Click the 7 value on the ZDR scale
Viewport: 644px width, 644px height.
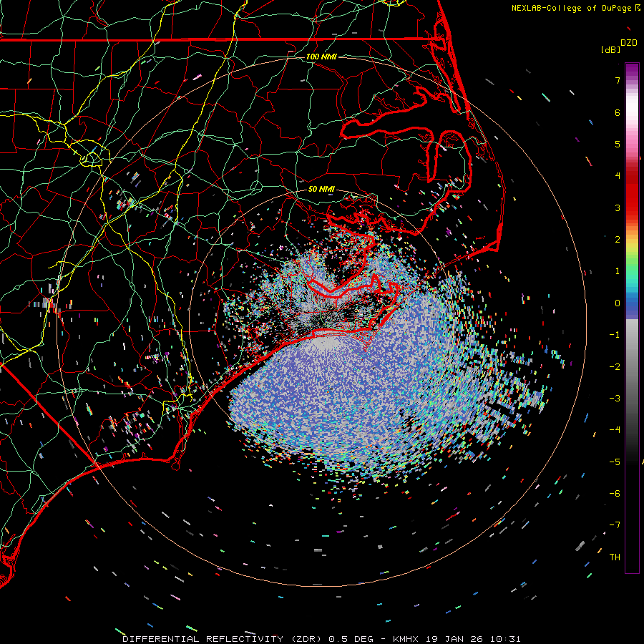(618, 80)
